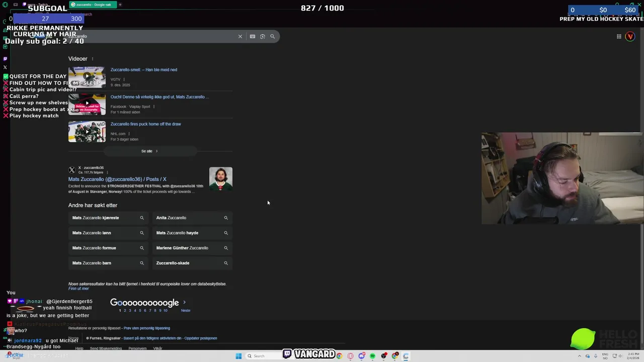Open 'Zuccarello fires puck home off the draw'
Screen dimensions: 644x362
click(145, 124)
